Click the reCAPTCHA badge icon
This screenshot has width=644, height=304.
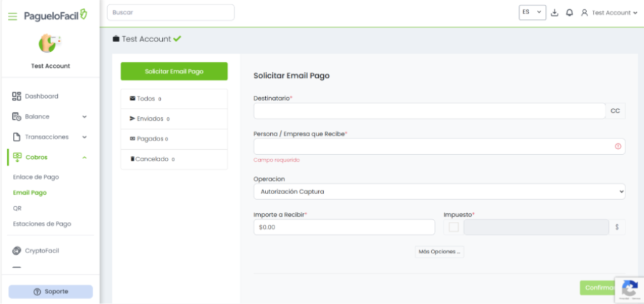tap(629, 288)
